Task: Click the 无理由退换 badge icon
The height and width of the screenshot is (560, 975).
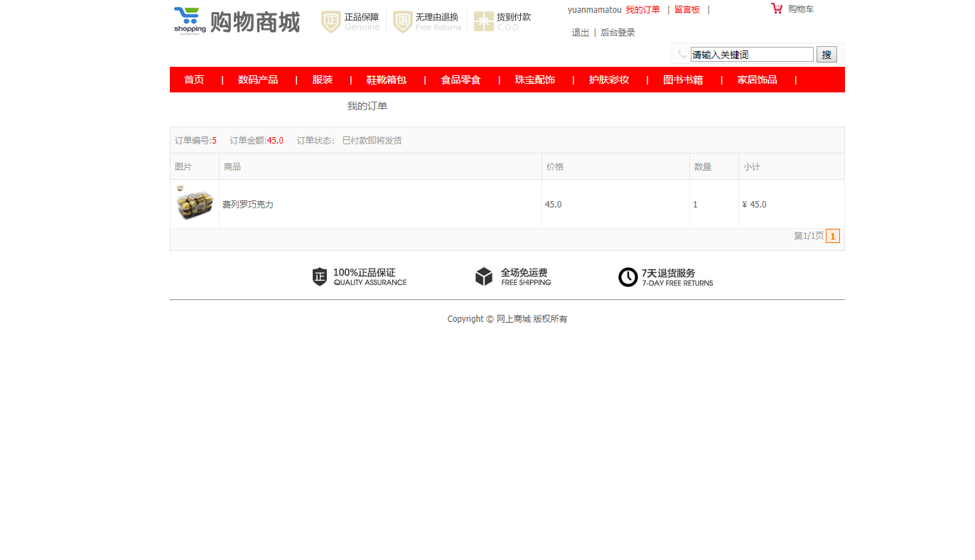Action: click(403, 21)
